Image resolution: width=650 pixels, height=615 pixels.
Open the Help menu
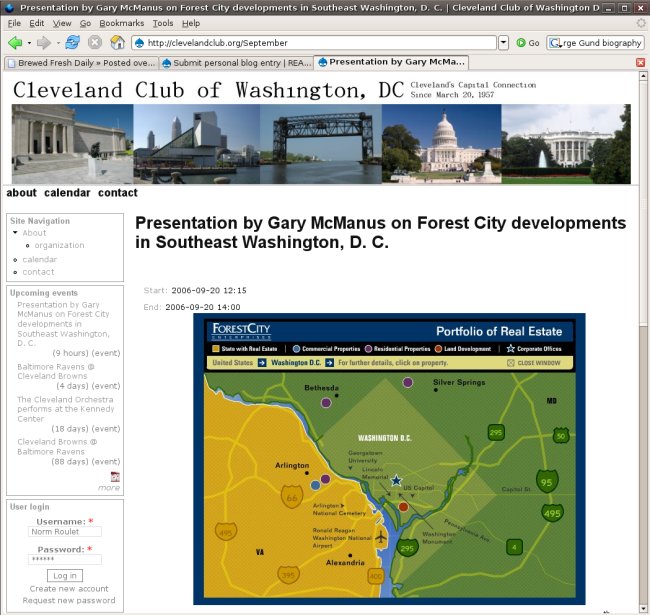point(191,24)
